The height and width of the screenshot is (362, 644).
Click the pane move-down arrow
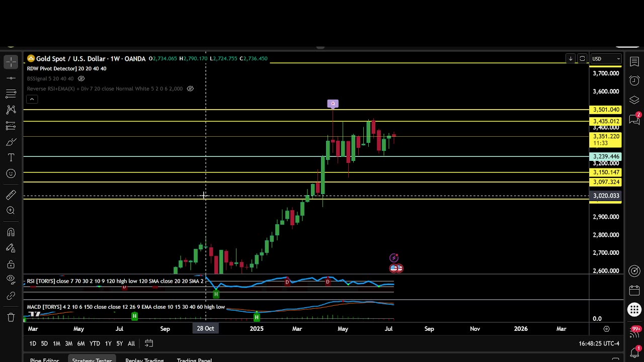point(571,59)
